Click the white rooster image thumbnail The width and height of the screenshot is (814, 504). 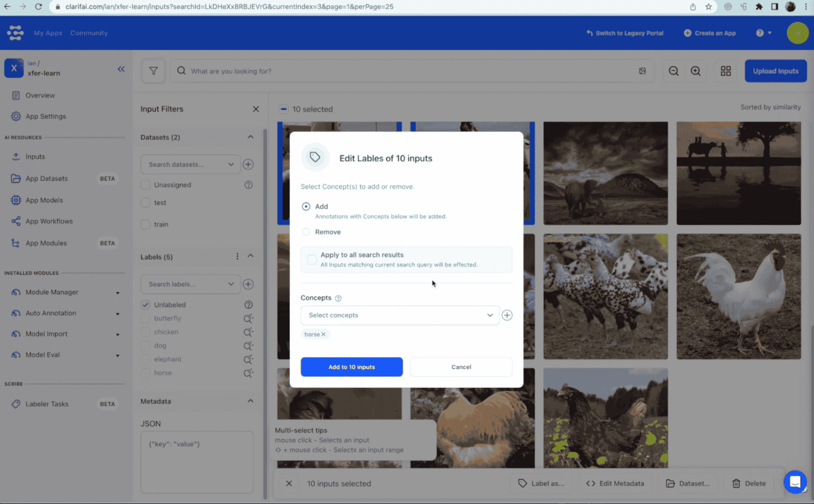[738, 296]
